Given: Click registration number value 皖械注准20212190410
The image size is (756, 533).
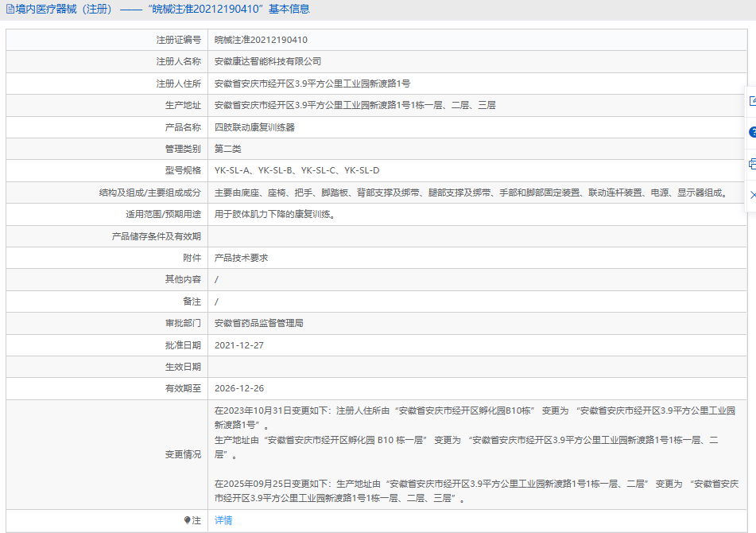Looking at the screenshot, I should (261, 40).
